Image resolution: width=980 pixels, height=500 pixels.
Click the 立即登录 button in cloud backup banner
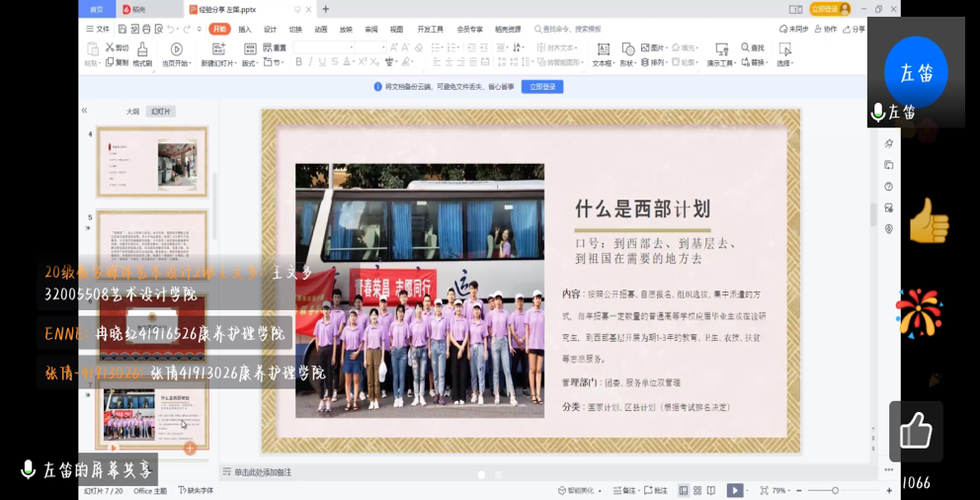click(x=542, y=87)
